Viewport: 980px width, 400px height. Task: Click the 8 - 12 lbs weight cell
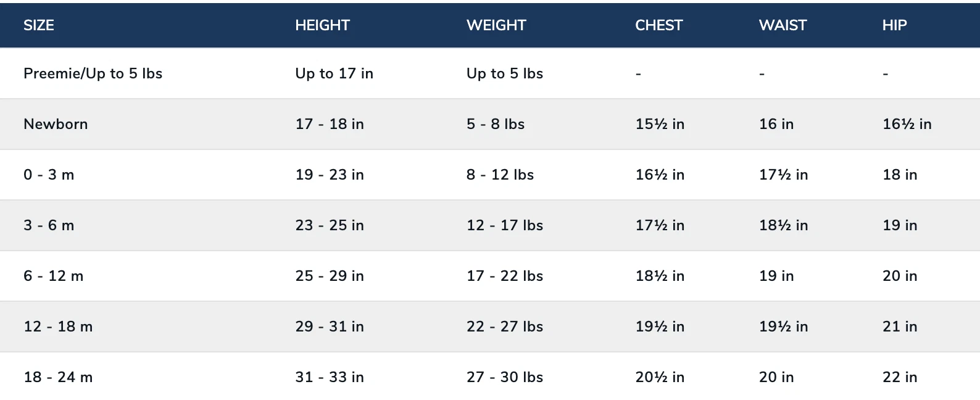500,175
